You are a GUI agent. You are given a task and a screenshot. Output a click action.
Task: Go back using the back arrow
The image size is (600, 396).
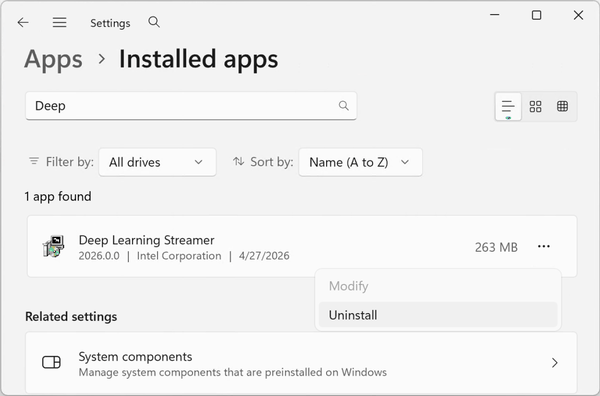(x=23, y=23)
